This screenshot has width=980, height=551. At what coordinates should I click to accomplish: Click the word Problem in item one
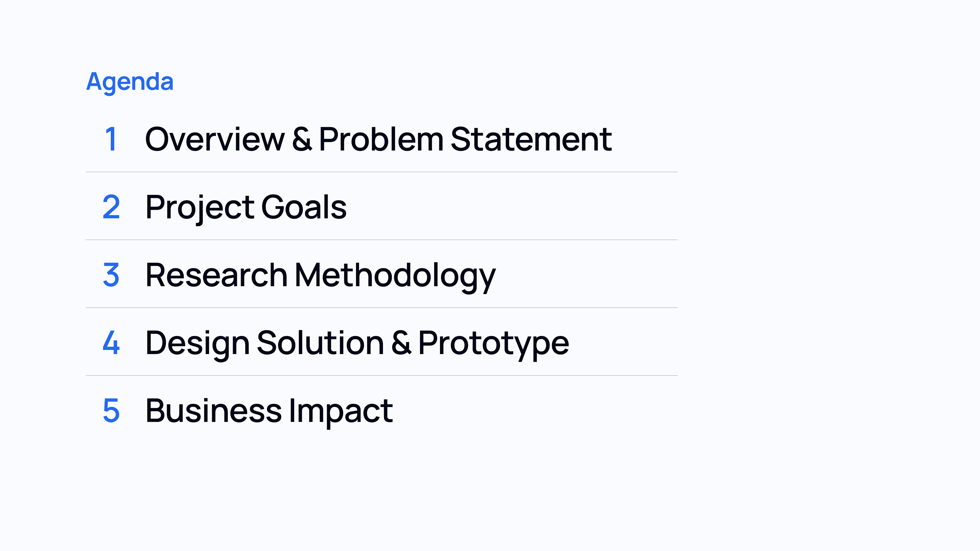381,139
